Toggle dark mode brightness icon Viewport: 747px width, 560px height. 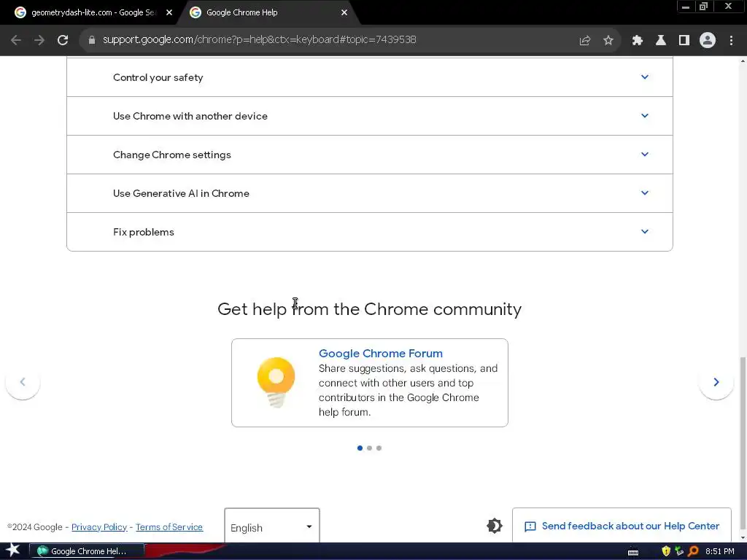pyautogui.click(x=495, y=526)
